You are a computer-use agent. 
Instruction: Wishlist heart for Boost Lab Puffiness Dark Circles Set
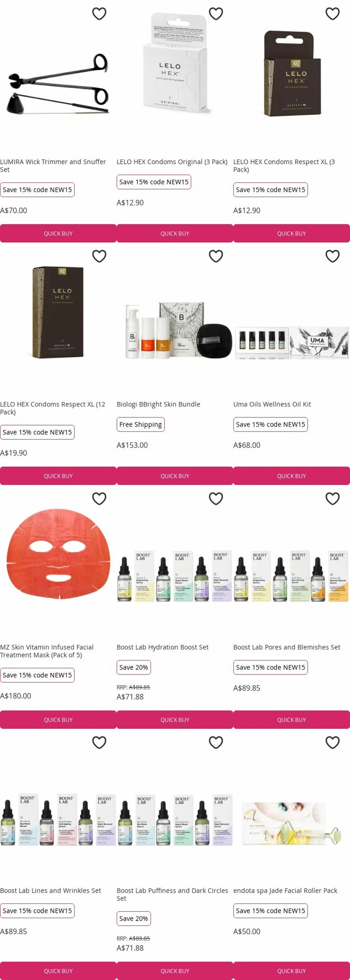pyautogui.click(x=216, y=742)
